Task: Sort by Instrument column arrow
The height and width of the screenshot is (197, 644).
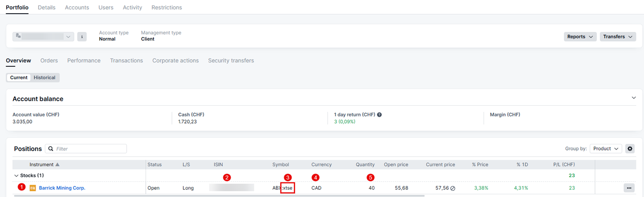Action: click(57, 165)
